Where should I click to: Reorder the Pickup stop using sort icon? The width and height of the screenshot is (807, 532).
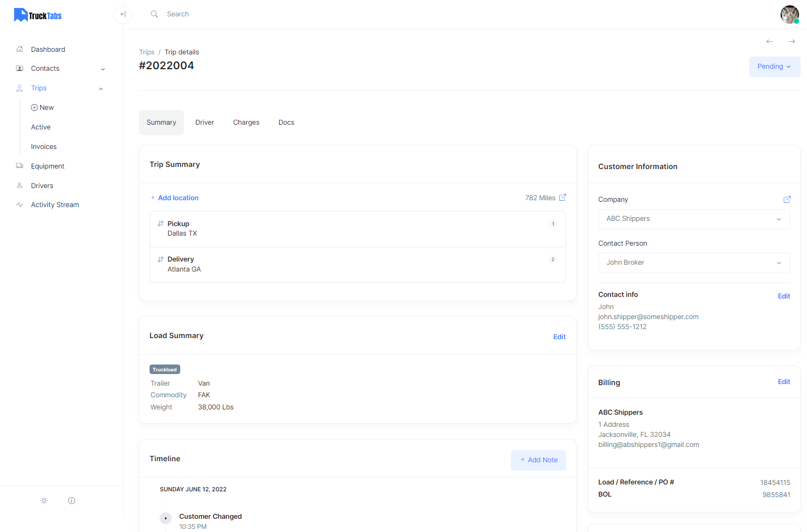click(x=161, y=224)
